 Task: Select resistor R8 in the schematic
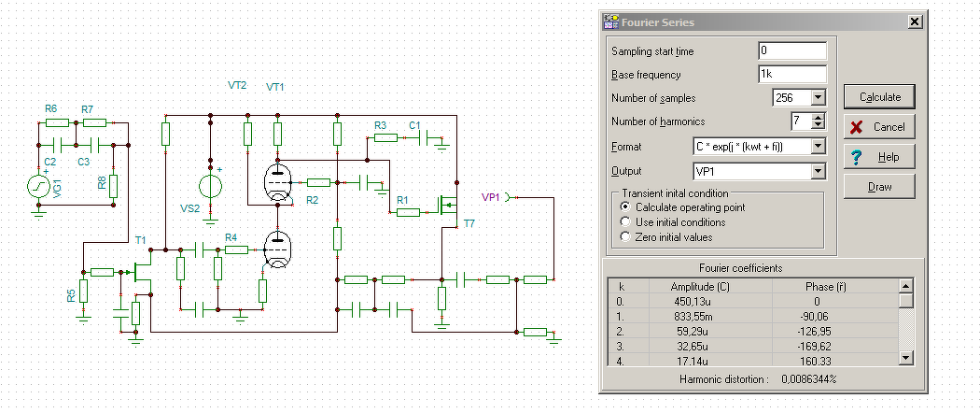[113, 186]
